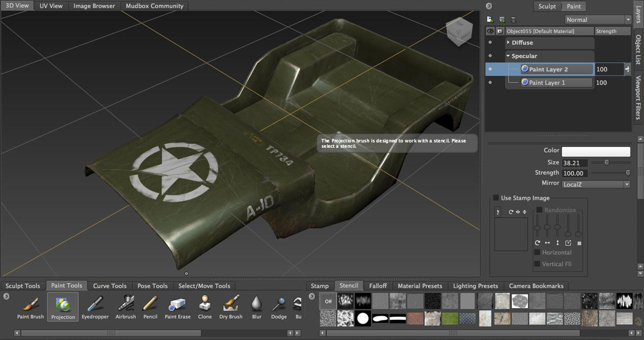Toggle visibility dot for Paint Layer 2
This screenshot has height=340, width=644.
pos(490,69)
